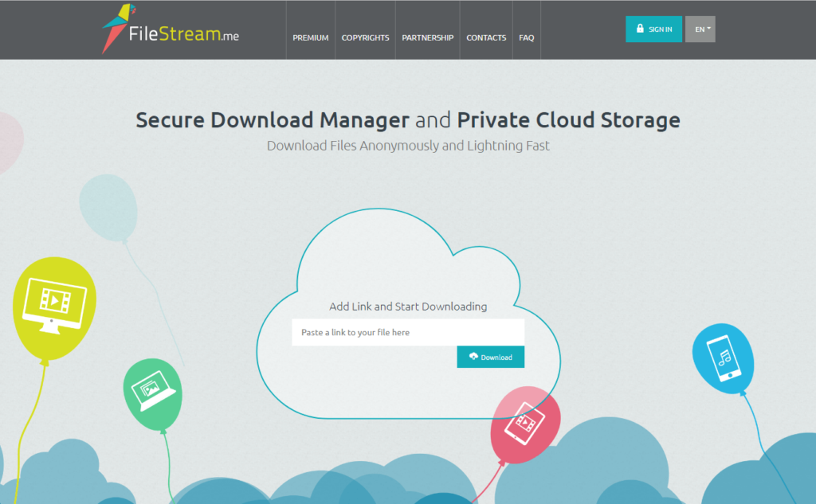Open the FAQ menu item
The height and width of the screenshot is (504, 816).
526,37
